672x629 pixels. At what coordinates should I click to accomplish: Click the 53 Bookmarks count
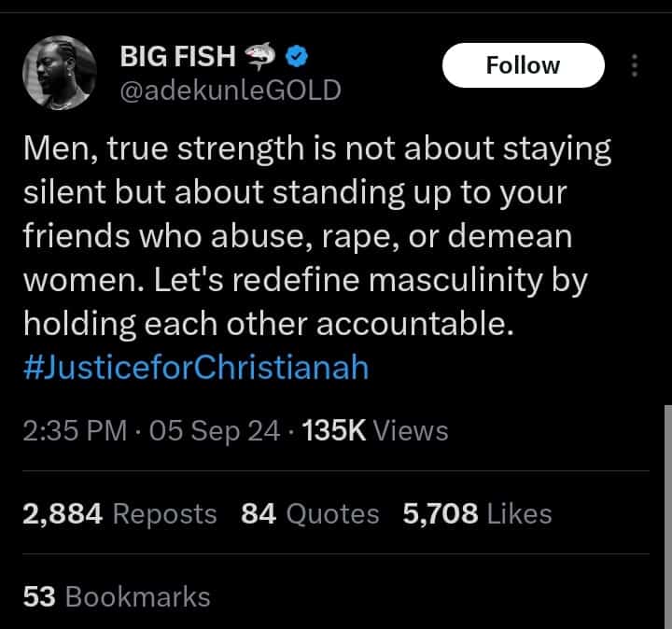(117, 596)
